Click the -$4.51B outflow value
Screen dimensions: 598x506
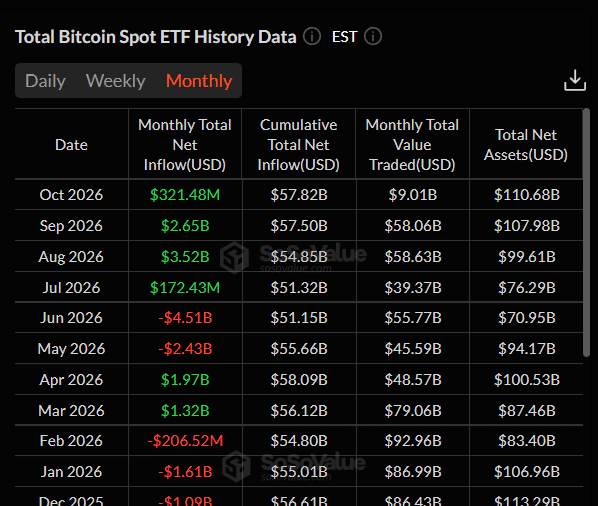pyautogui.click(x=185, y=318)
